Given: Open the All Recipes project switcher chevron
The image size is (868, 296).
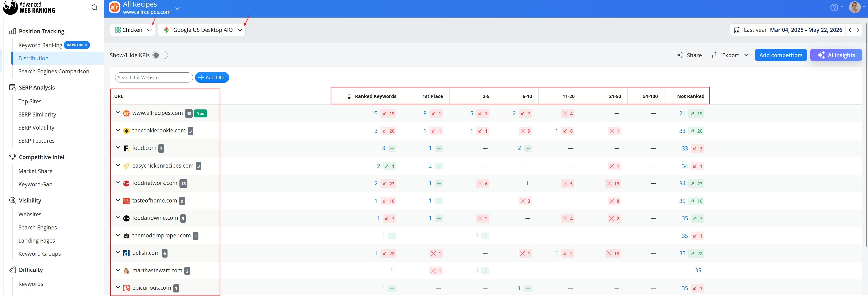Looking at the screenshot, I should coord(178,8).
